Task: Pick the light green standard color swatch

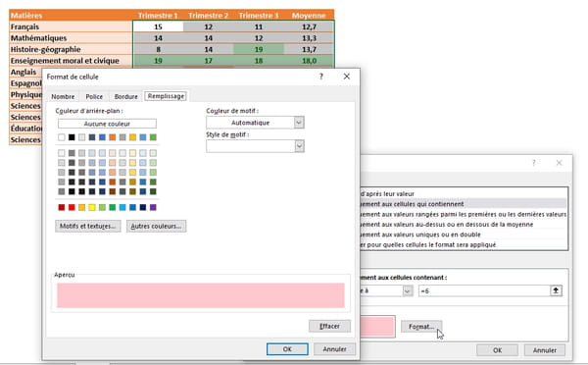Action: (x=102, y=207)
